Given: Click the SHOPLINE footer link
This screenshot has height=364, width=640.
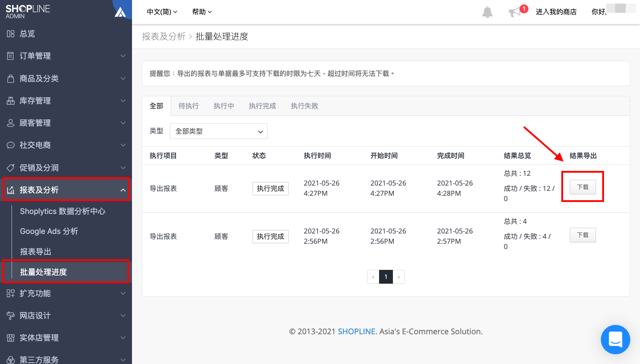Looking at the screenshot, I should click(356, 332).
